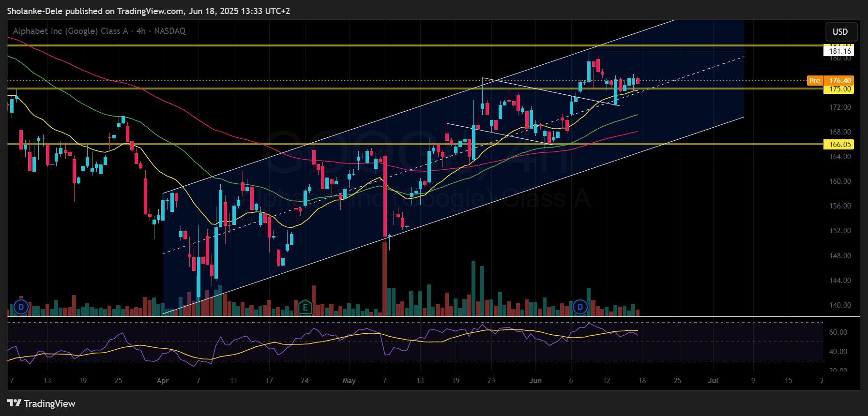868x416 pixels.
Task: Click the orange Pre pre-market label
Action: 815,81
